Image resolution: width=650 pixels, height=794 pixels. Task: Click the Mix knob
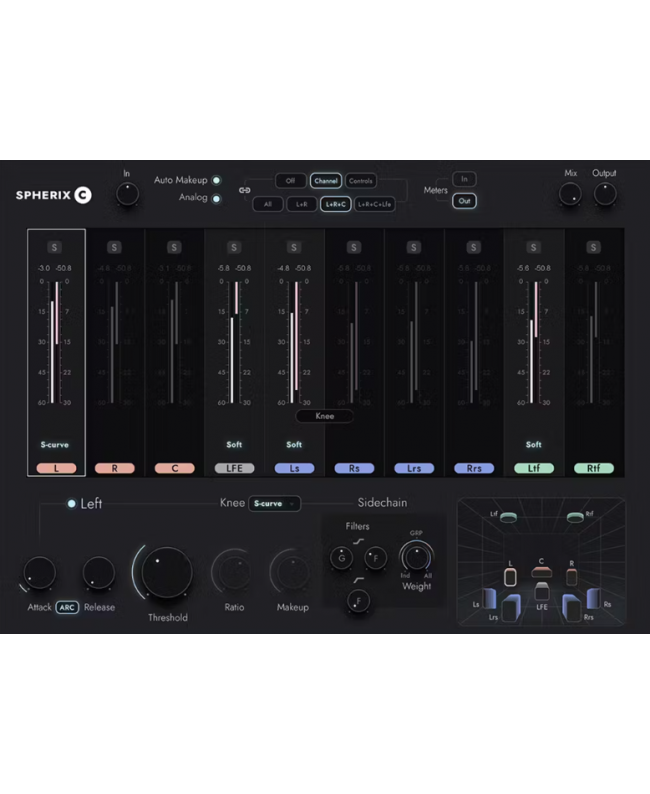point(570,194)
